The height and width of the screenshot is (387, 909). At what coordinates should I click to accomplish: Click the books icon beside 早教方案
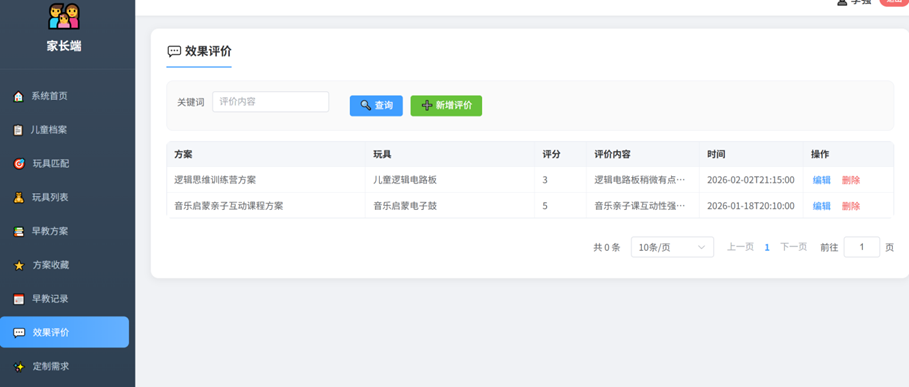coord(19,231)
